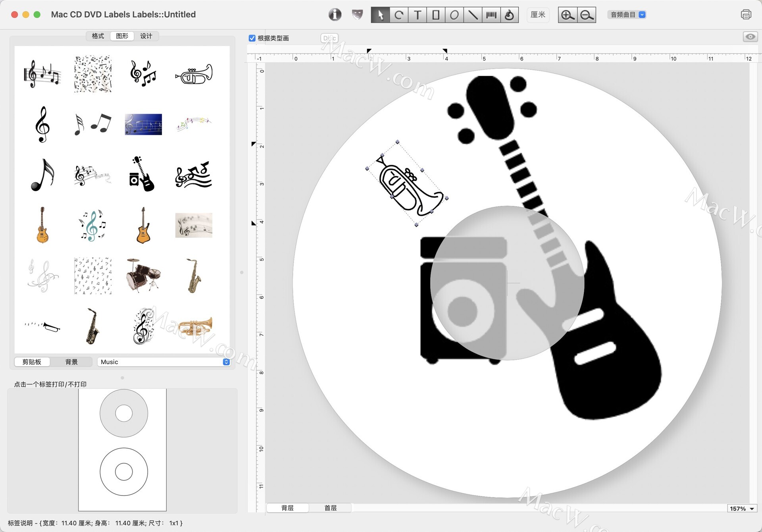Screen dimensions: 762x532
Task: Switch to the 设计 tab
Action: [146, 36]
